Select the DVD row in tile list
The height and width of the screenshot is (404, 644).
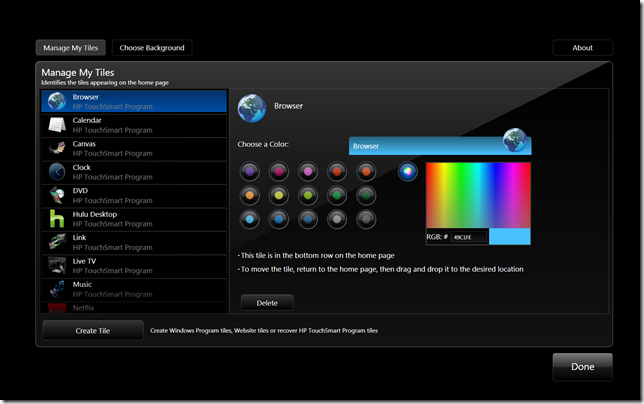pyautogui.click(x=134, y=195)
